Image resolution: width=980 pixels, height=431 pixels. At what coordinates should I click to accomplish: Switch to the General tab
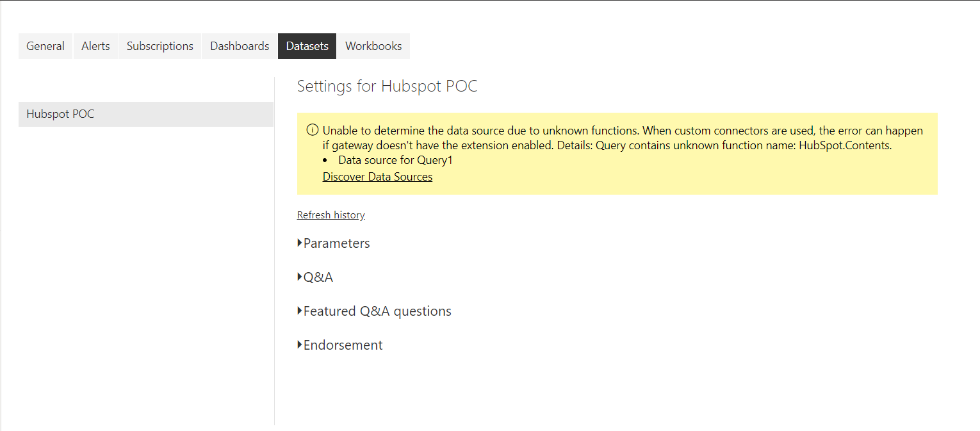[45, 45]
